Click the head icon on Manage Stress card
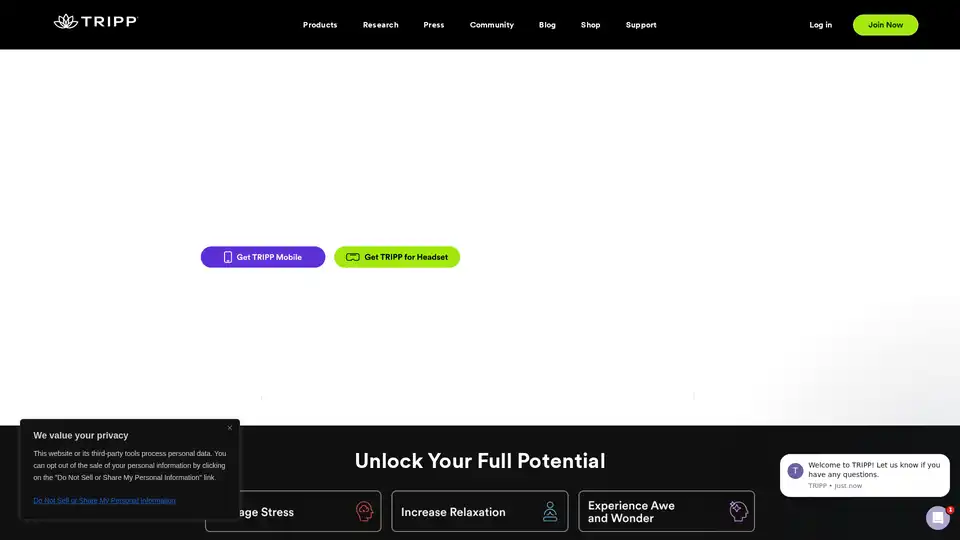 (364, 512)
